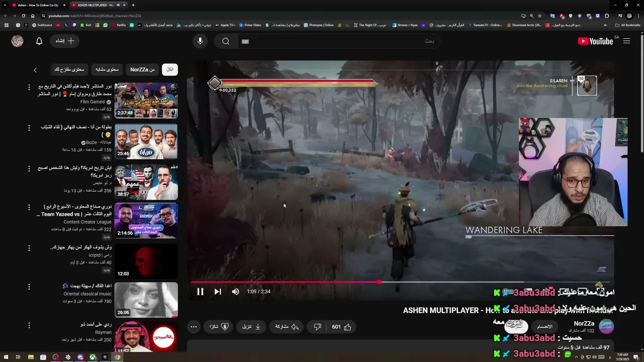This screenshot has height=362, width=644.
Task: Open the YouTube hamburger guide menu
Action: click(626, 41)
